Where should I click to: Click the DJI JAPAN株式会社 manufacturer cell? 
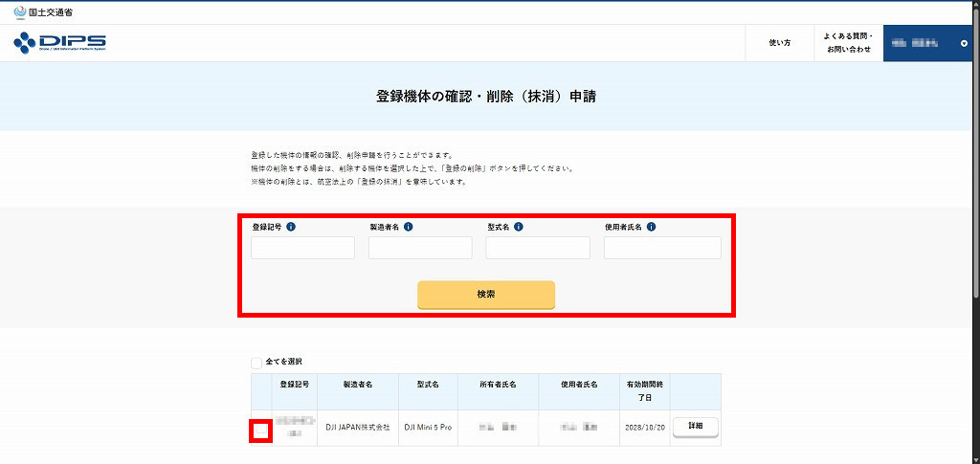(357, 427)
